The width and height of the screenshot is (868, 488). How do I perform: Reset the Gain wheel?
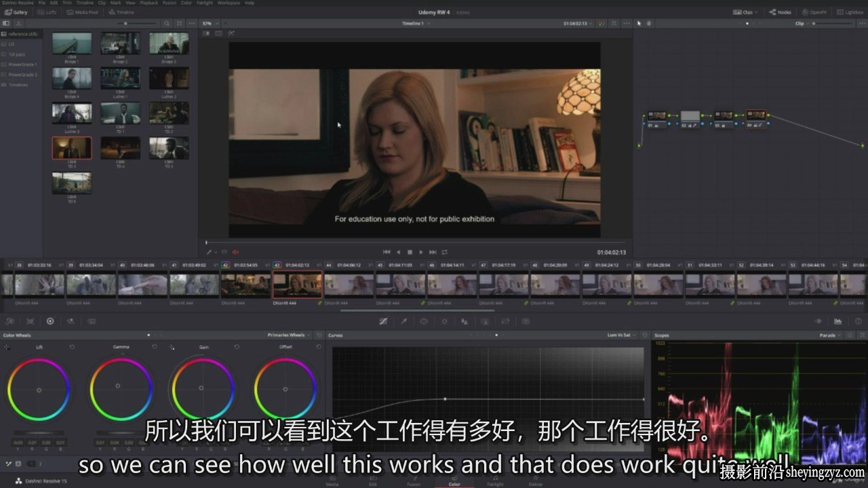[237, 346]
